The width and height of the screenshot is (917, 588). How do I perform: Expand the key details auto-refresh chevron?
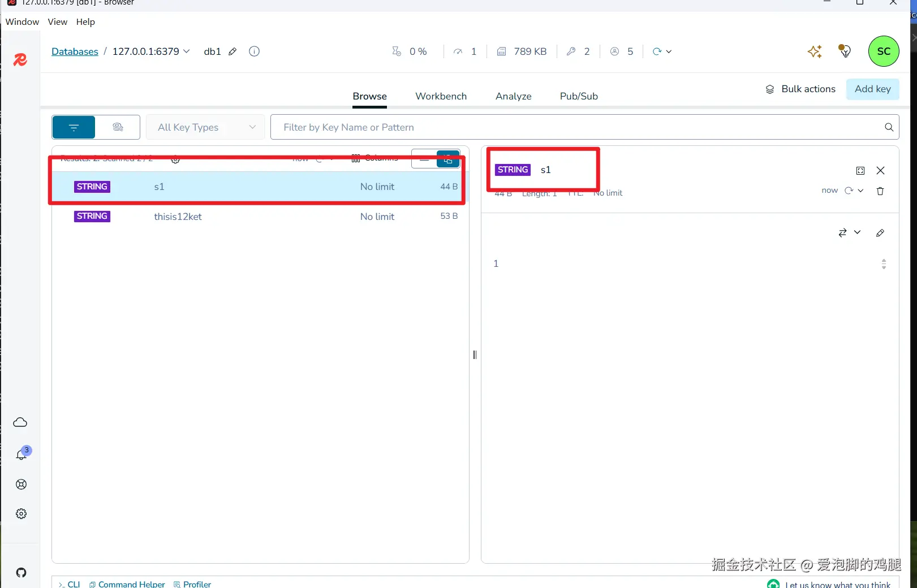[x=860, y=191]
